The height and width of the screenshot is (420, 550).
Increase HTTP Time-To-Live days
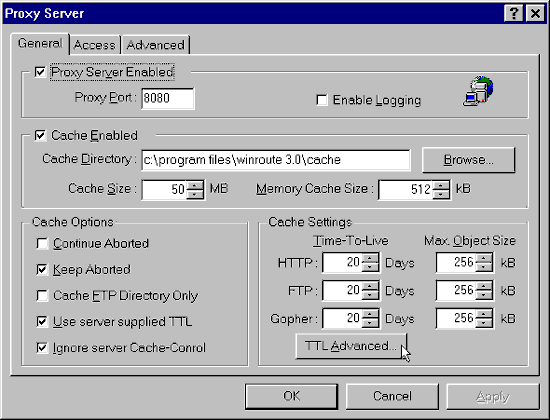pyautogui.click(x=370, y=258)
